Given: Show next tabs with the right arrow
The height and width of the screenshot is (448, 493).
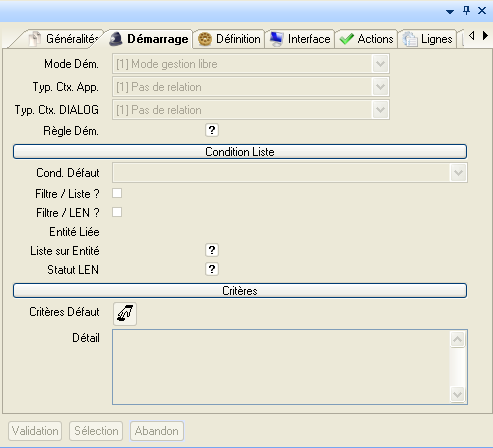Looking at the screenshot, I should [x=485, y=35].
